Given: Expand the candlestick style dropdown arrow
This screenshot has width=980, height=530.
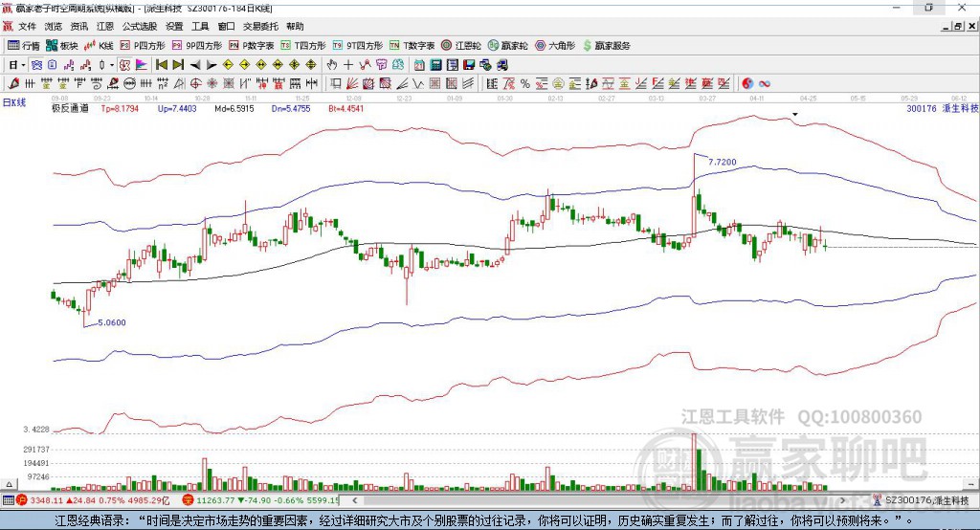Looking at the screenshot, I should click(x=112, y=65).
